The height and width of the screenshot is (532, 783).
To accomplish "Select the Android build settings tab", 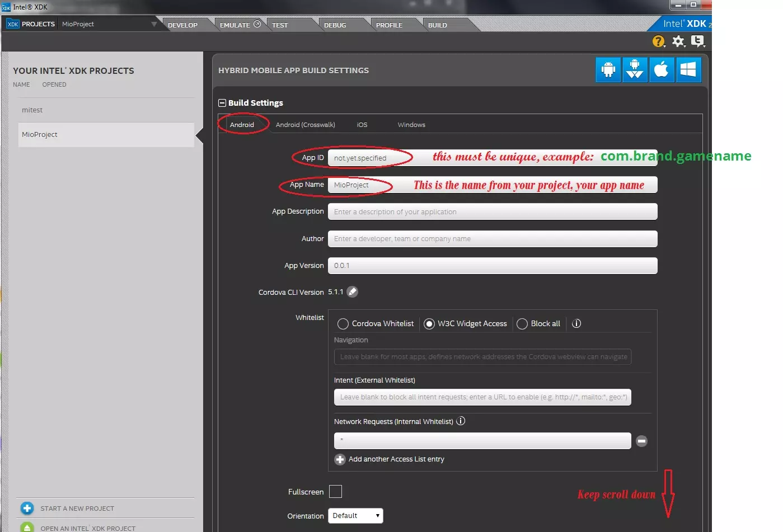I will pyautogui.click(x=242, y=125).
